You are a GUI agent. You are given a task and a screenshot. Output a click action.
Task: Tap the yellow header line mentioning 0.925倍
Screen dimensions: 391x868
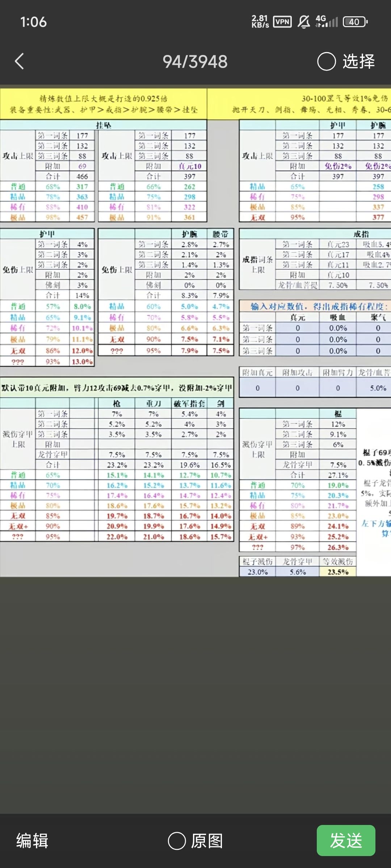point(104,98)
